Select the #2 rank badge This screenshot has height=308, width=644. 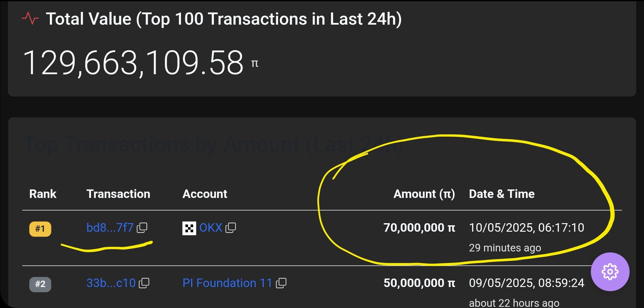click(x=40, y=284)
